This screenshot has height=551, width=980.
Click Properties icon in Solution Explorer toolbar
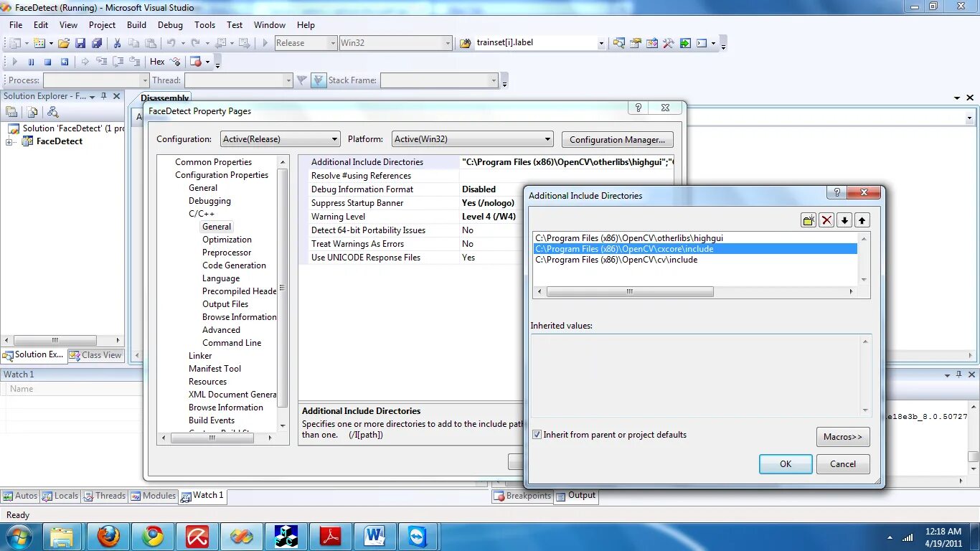[11, 112]
